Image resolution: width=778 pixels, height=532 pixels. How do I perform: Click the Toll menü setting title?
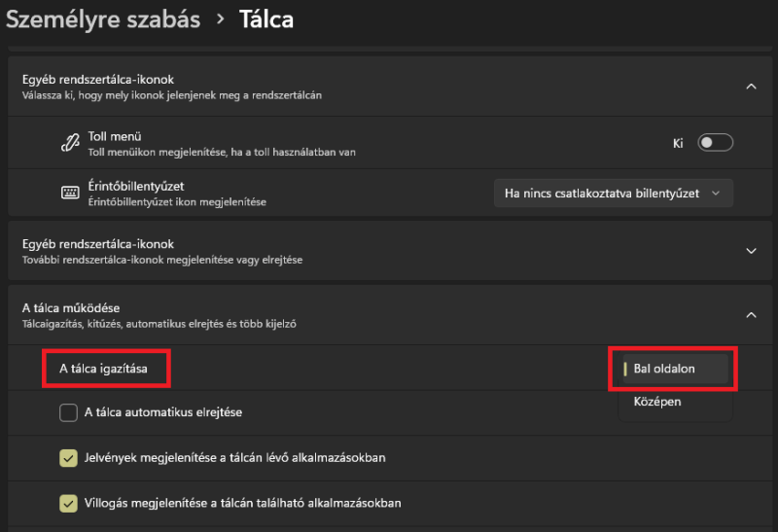click(x=115, y=136)
